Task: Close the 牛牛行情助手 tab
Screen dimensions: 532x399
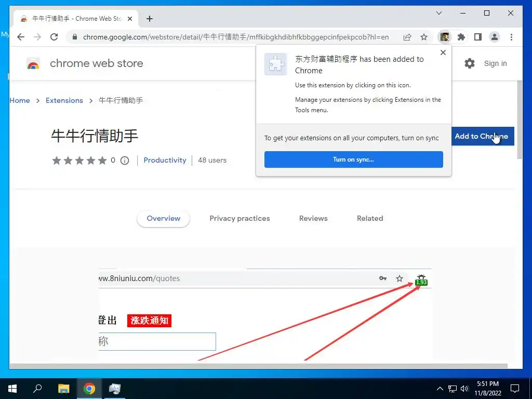Action: pyautogui.click(x=129, y=19)
